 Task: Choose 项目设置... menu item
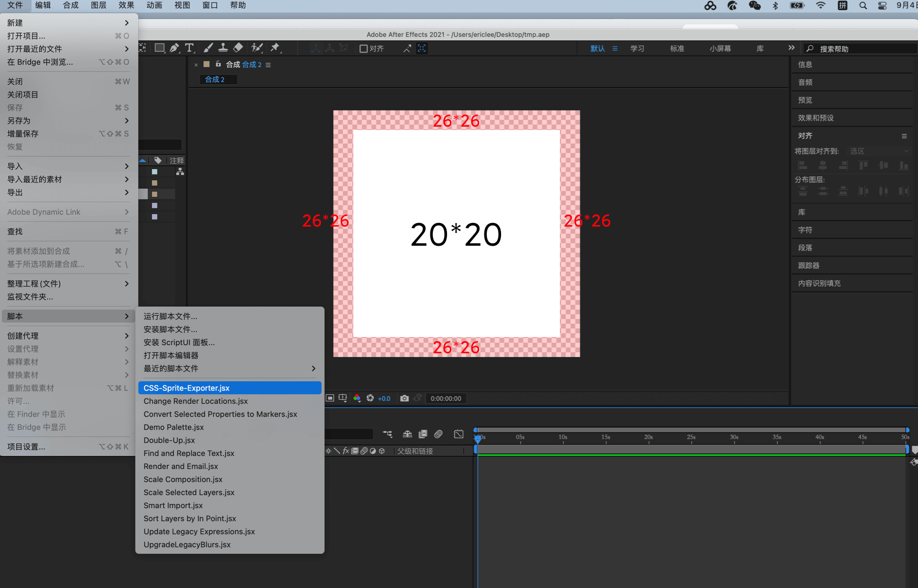68,446
